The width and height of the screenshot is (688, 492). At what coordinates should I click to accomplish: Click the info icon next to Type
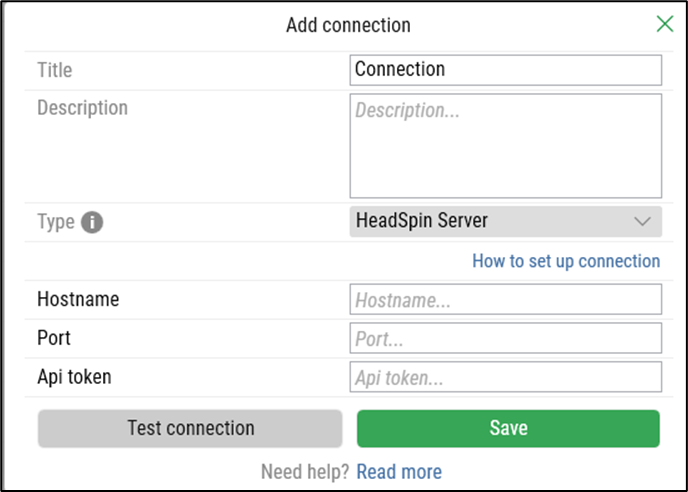pyautogui.click(x=92, y=222)
